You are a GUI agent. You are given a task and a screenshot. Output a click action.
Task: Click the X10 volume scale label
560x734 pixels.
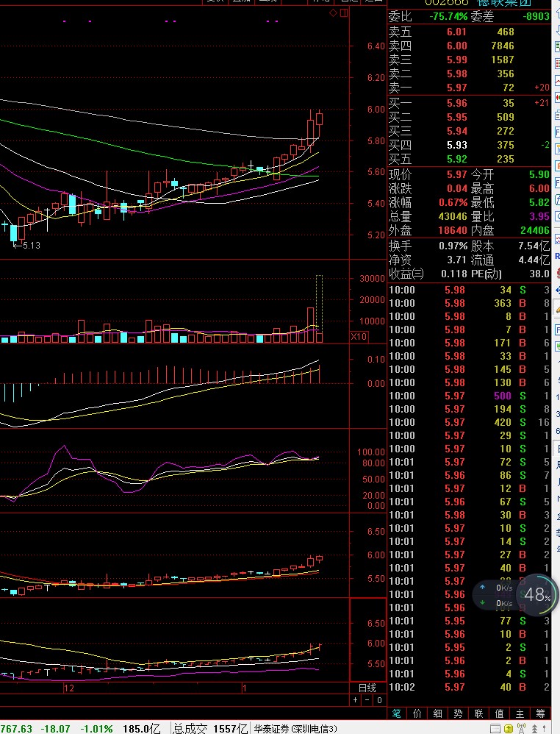[x=359, y=337]
